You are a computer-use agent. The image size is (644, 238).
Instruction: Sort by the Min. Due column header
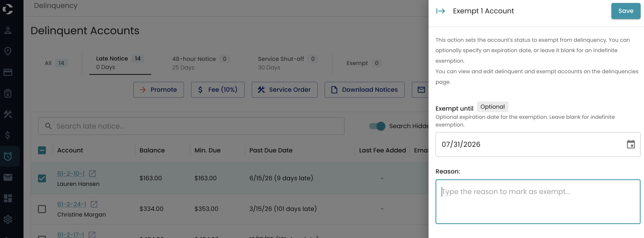point(207,150)
